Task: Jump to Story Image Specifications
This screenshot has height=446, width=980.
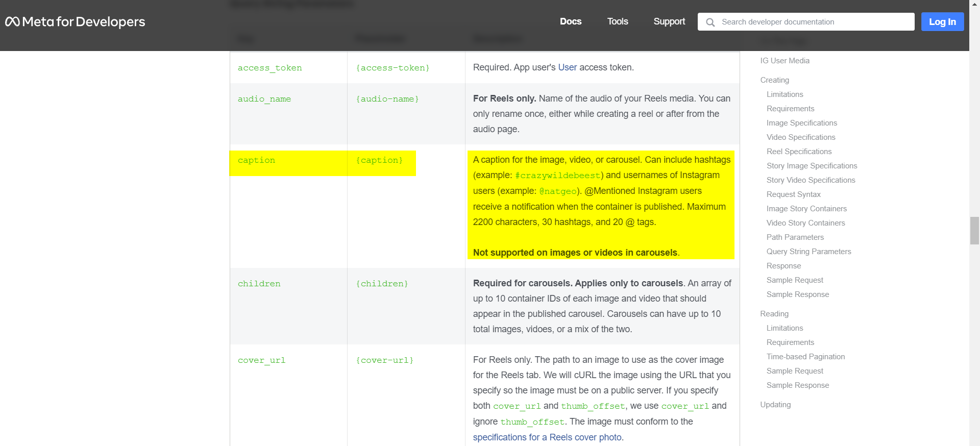Action: pyautogui.click(x=812, y=166)
